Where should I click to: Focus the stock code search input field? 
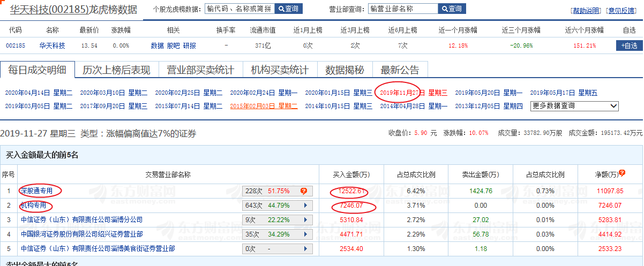click(240, 9)
